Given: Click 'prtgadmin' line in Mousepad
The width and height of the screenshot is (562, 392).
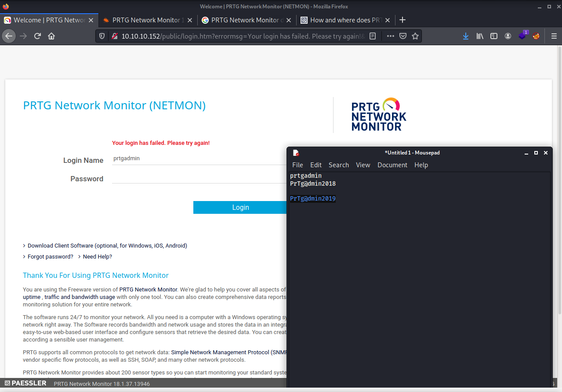Looking at the screenshot, I should point(306,176).
